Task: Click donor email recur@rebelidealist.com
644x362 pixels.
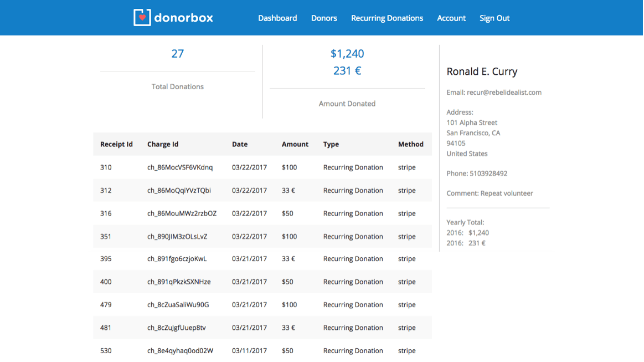Action: pyautogui.click(x=504, y=93)
